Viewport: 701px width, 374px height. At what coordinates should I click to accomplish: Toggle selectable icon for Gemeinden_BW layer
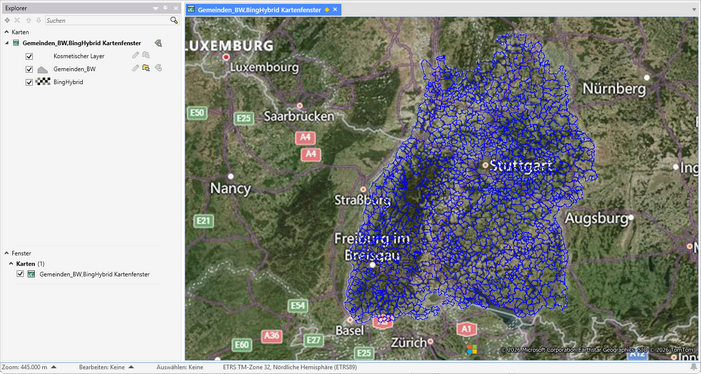146,68
